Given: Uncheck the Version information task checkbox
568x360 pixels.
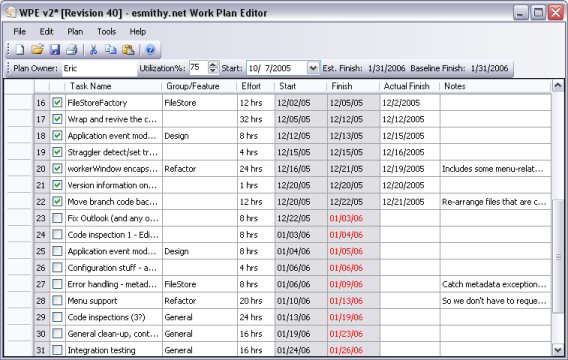Looking at the screenshot, I should point(57,185).
